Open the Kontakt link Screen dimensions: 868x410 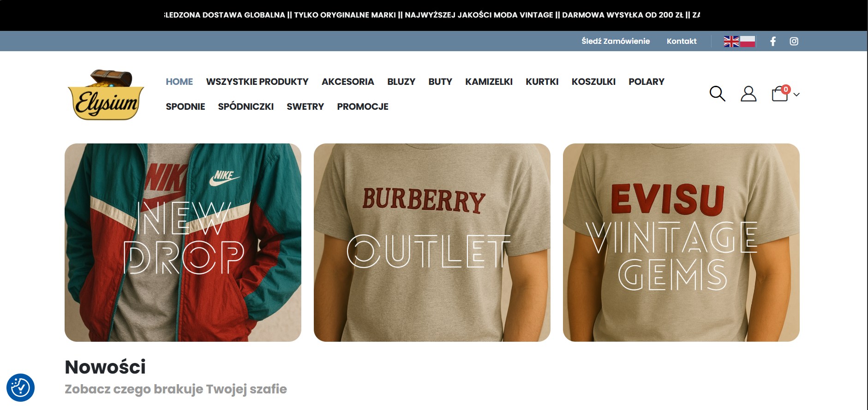682,41
